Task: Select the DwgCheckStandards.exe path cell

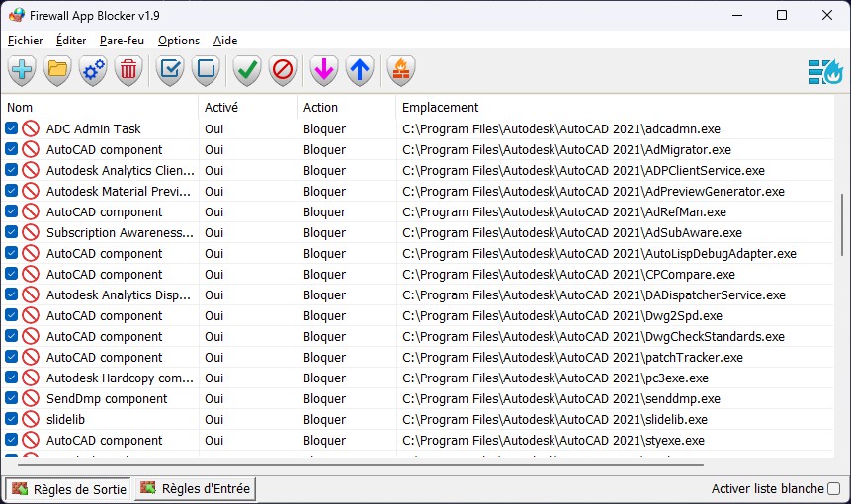Action: point(593,336)
